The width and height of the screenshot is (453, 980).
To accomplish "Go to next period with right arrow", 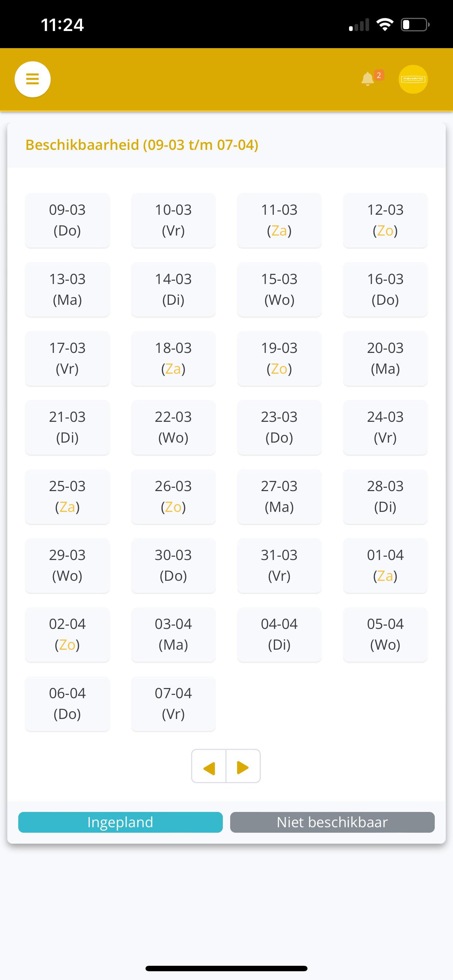I will [x=243, y=766].
